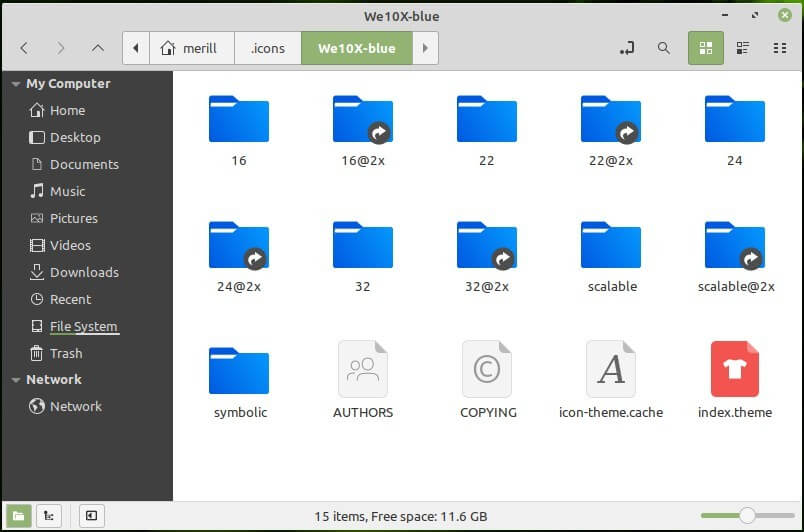This screenshot has width=804, height=532.
Task: Switch to icon view mode
Action: [x=706, y=48]
